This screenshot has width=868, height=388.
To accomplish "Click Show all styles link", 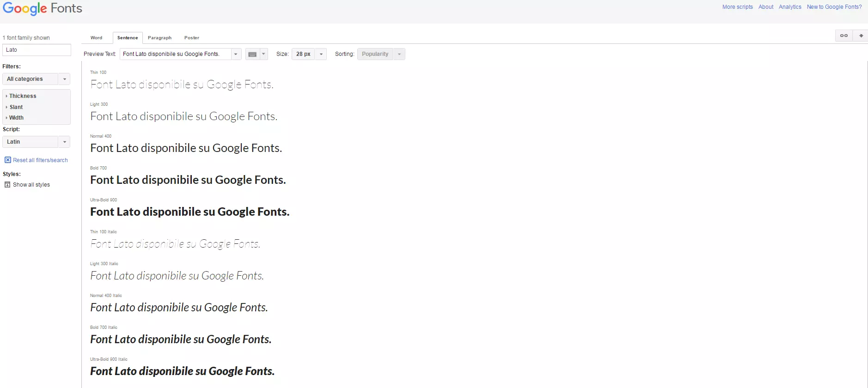I will click(x=31, y=185).
